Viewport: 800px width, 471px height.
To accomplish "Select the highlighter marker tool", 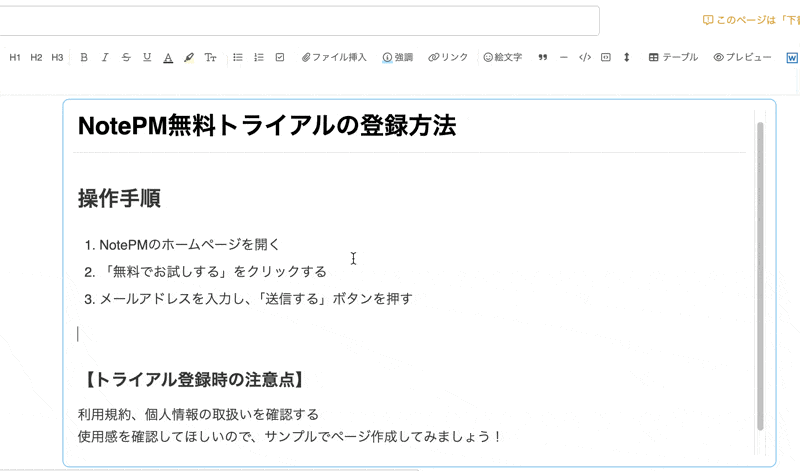I will click(189, 58).
